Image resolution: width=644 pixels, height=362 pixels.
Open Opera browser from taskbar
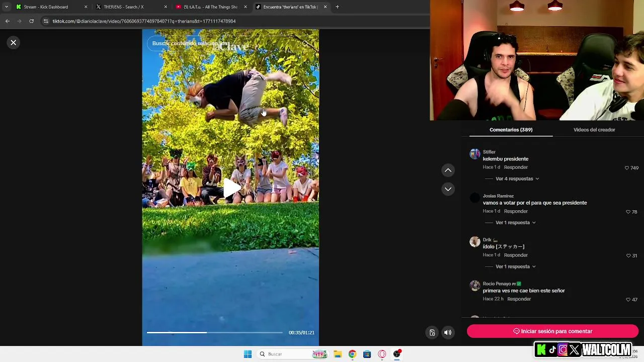click(x=382, y=354)
